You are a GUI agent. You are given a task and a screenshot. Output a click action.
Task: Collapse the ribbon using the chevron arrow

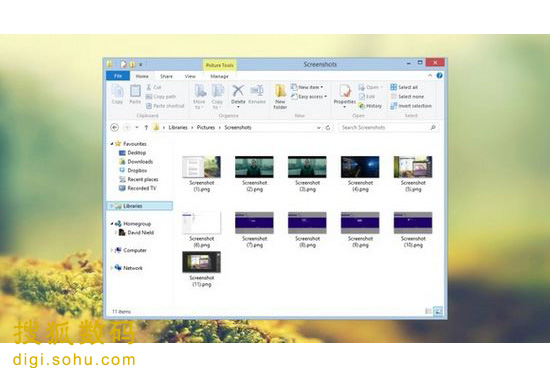pos(430,76)
